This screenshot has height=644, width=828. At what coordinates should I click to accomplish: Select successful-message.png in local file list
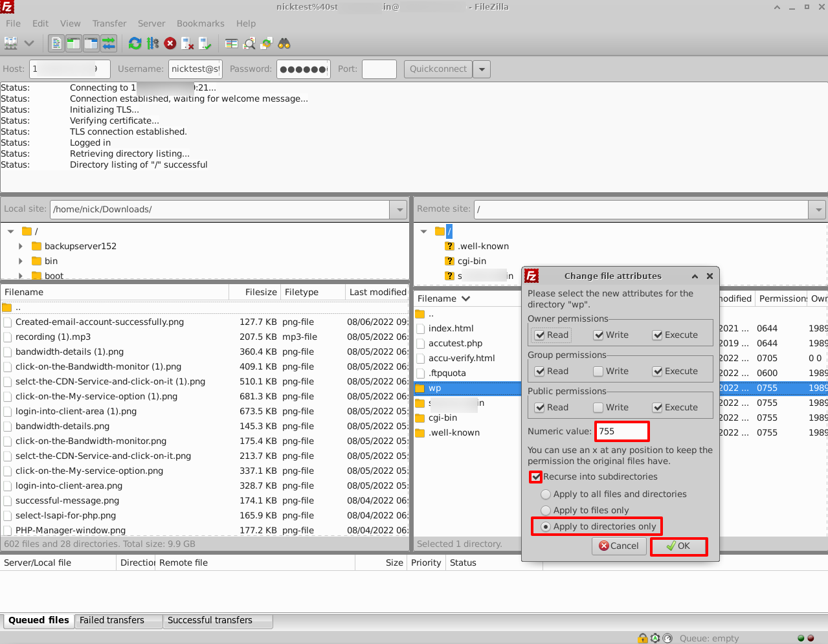(x=67, y=501)
